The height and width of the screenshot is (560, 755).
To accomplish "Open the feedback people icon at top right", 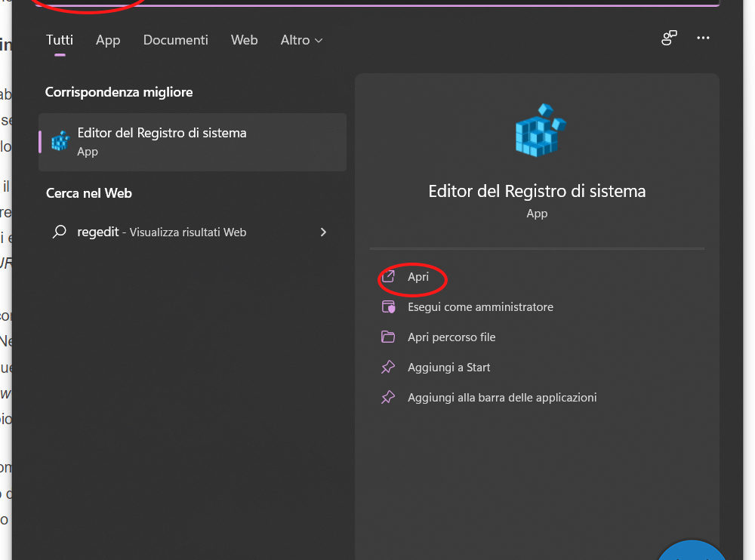I will (x=669, y=38).
